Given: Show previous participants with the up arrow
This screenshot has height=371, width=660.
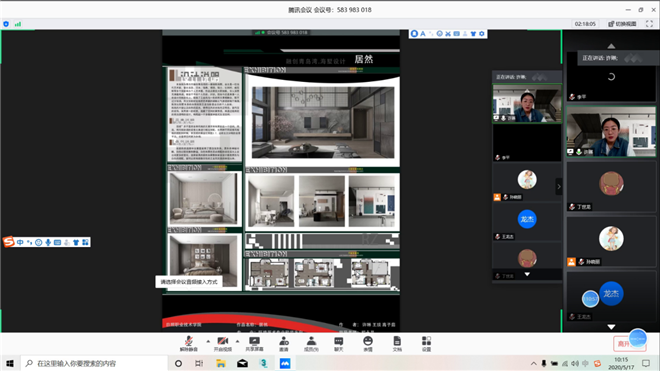Looking at the screenshot, I should tap(611, 45).
